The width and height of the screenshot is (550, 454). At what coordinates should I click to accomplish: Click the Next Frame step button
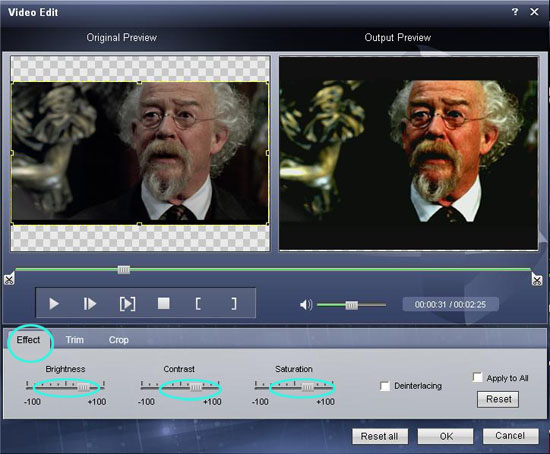(89, 304)
